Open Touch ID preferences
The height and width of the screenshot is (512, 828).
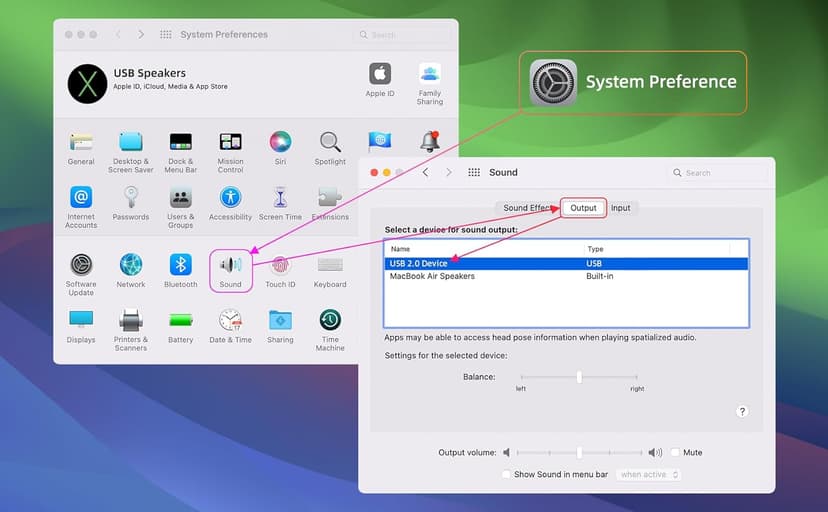pos(280,264)
